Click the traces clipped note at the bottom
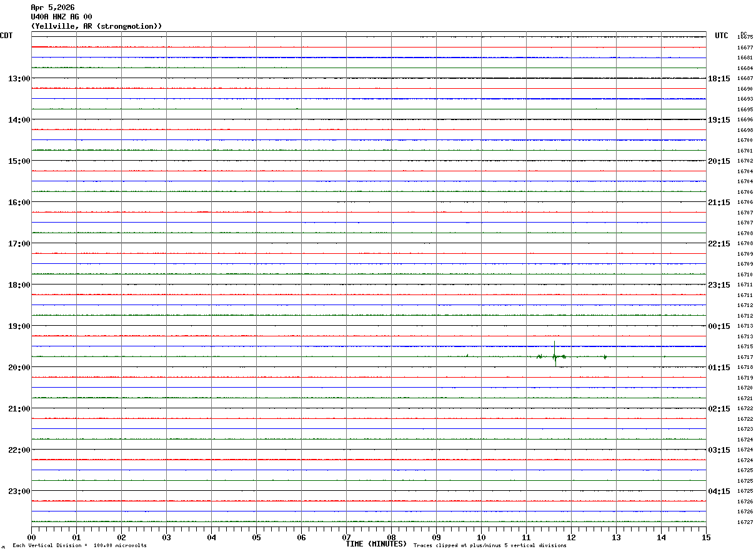This screenshot has height=554, width=756. tap(490, 546)
